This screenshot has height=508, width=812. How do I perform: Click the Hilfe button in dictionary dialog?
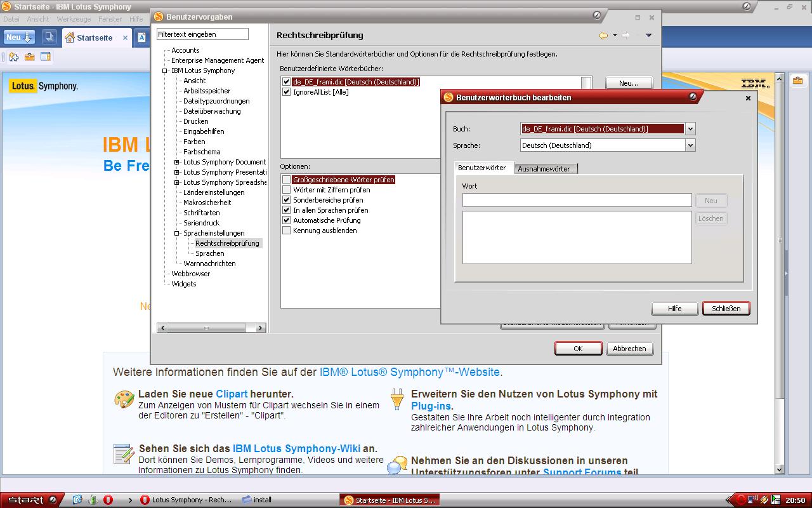[675, 309]
